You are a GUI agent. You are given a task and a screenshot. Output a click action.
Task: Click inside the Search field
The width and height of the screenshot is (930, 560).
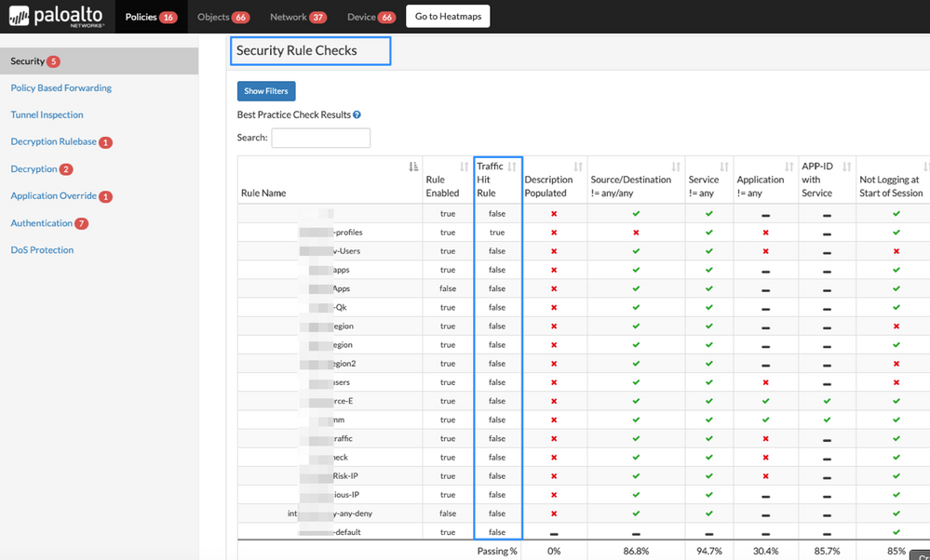coord(320,137)
